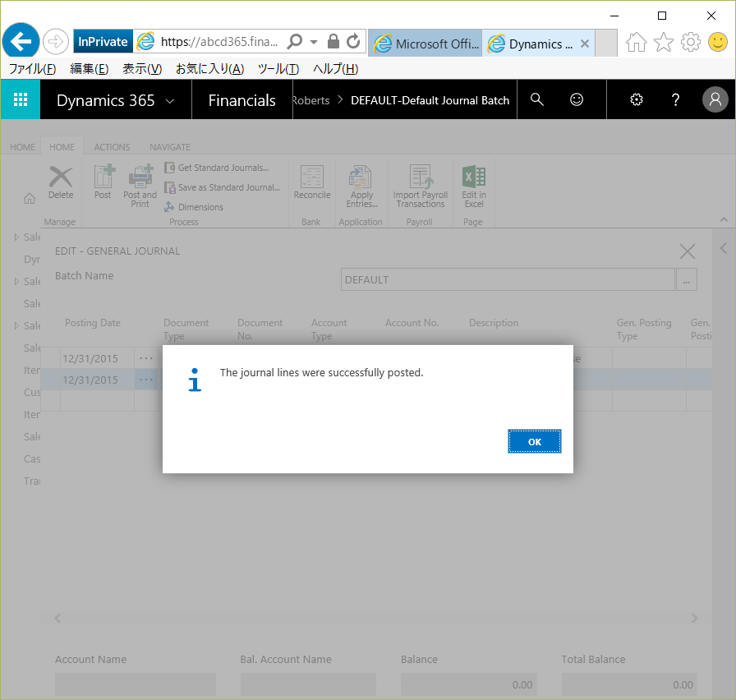Open the Financials home link
This screenshot has width=736, height=700.
click(241, 100)
